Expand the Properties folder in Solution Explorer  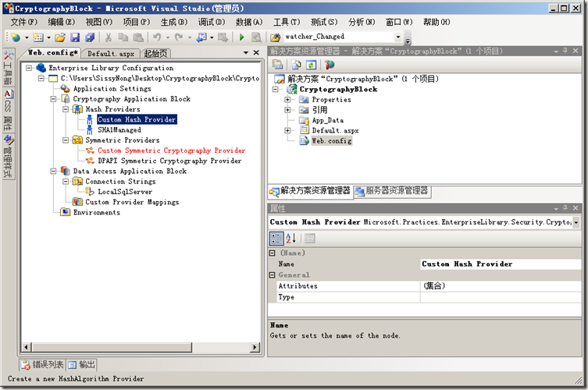[287, 100]
